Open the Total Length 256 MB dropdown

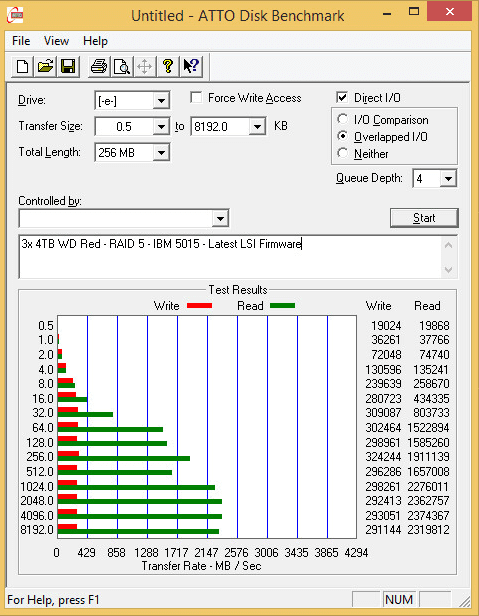coord(161,152)
